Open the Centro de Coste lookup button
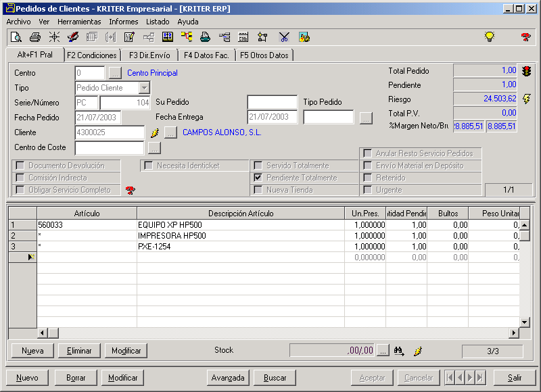 coord(154,147)
